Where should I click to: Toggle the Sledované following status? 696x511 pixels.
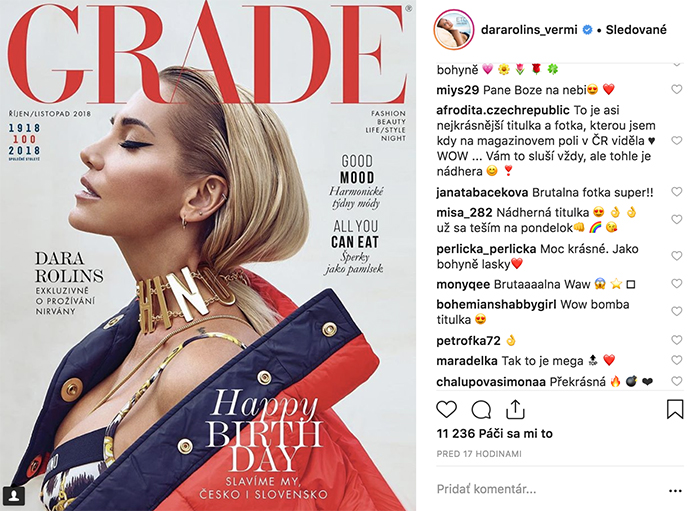636,30
